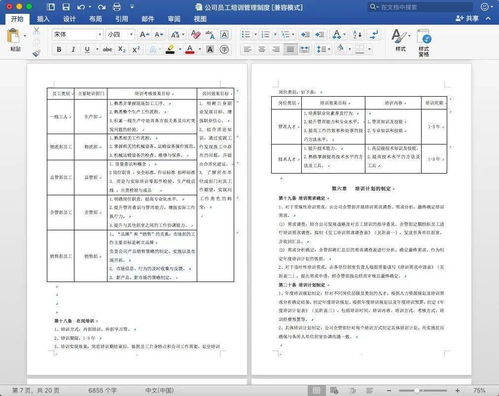Open the References (引用) tab
The width and height of the screenshot is (499, 396).
pos(122,19)
